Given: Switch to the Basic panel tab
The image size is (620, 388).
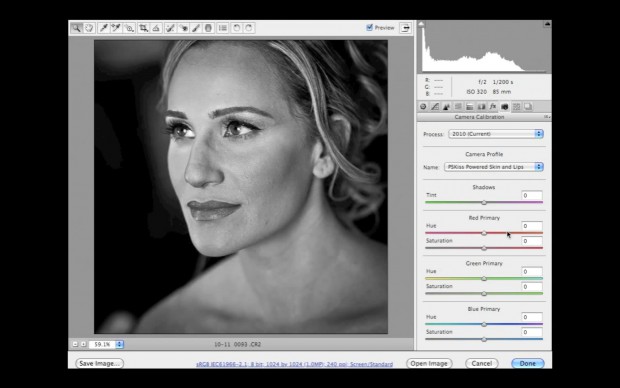Looking at the screenshot, I should click(x=423, y=106).
